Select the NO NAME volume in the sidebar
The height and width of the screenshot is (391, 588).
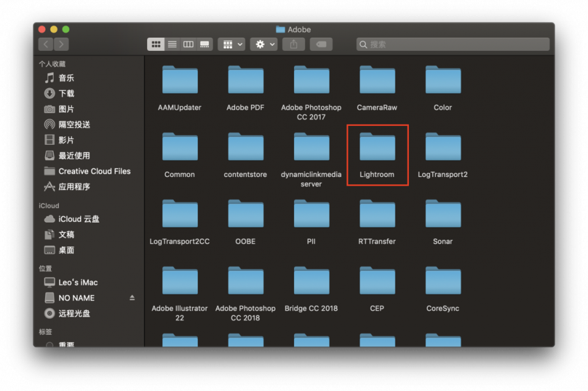click(88, 298)
